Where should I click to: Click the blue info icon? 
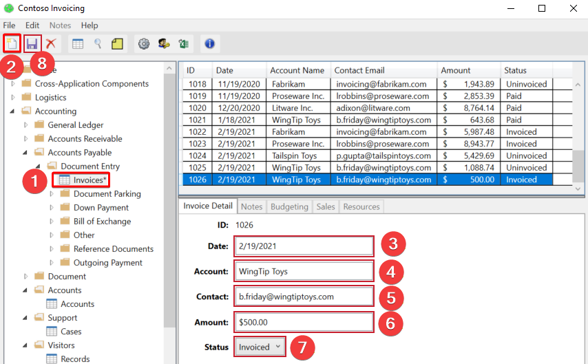209,43
